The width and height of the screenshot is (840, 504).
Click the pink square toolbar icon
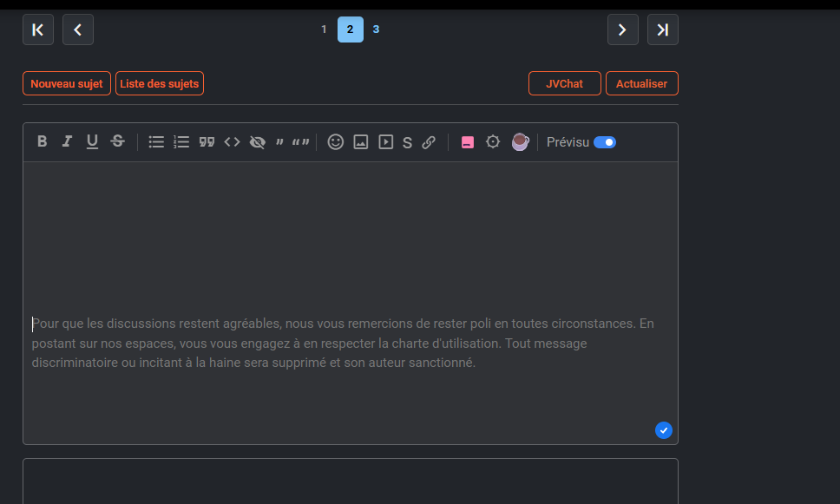[x=468, y=142]
